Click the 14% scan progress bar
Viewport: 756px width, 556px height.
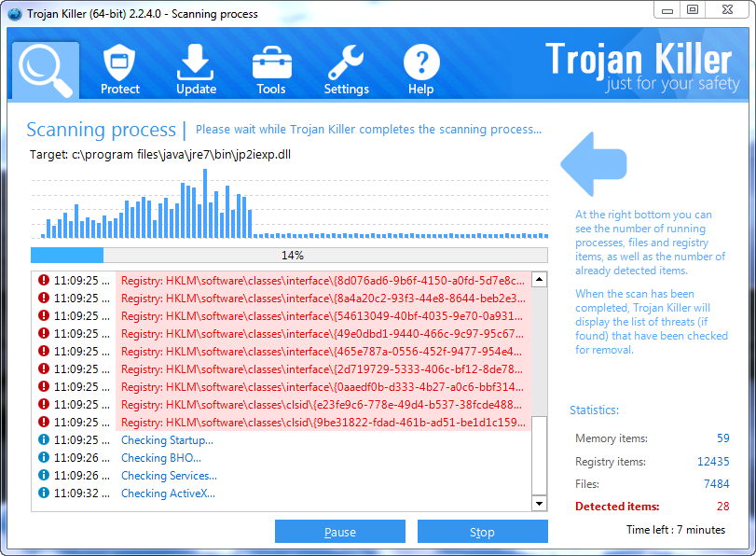pos(289,255)
